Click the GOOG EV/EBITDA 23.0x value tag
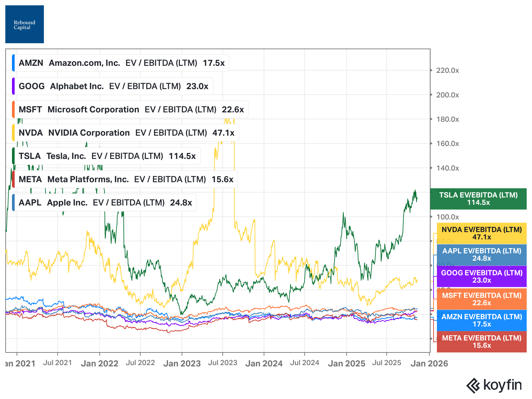The height and width of the screenshot is (399, 532). click(x=482, y=276)
